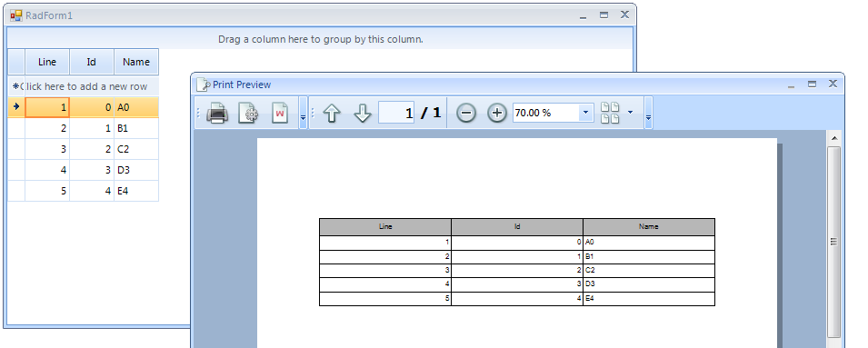The width and height of the screenshot is (868, 348).
Task: Click the Print Preview title text
Action: click(242, 85)
